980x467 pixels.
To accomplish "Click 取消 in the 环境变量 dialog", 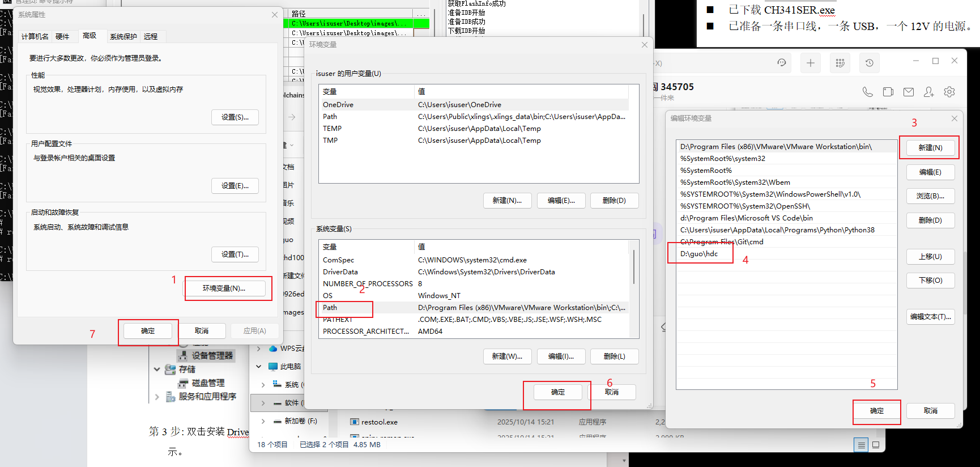I will click(612, 392).
